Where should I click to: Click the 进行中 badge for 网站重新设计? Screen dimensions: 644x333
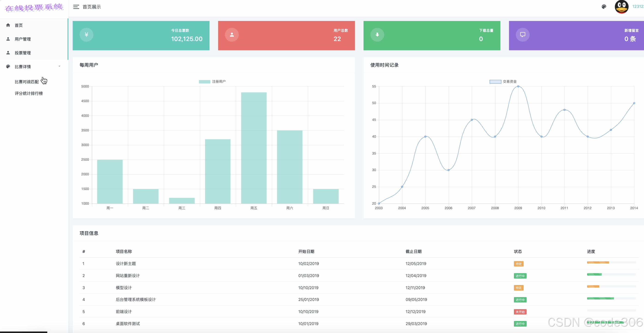coord(520,276)
